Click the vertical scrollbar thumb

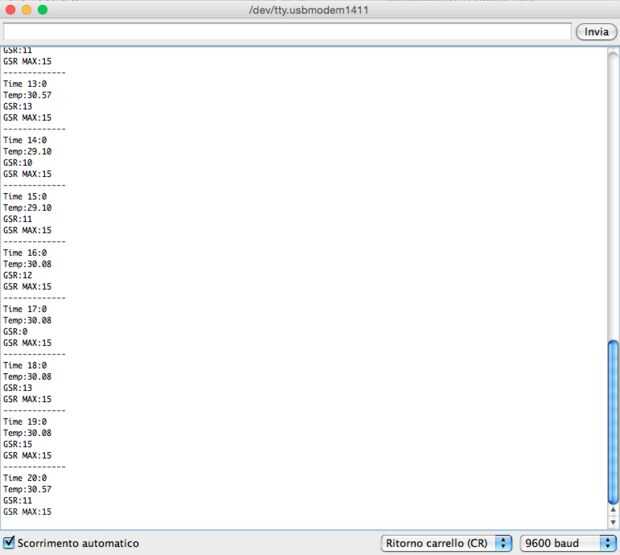tap(613, 422)
